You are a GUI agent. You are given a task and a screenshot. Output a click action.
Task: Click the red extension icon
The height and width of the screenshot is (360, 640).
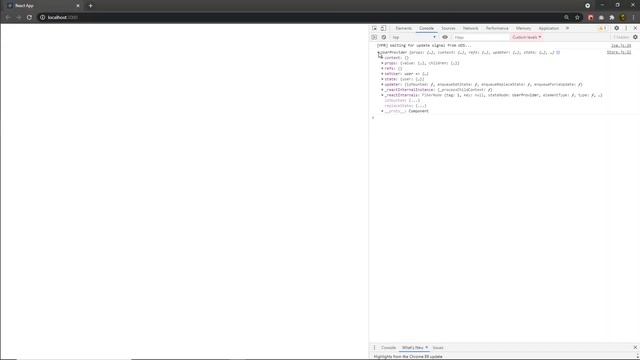tap(591, 17)
